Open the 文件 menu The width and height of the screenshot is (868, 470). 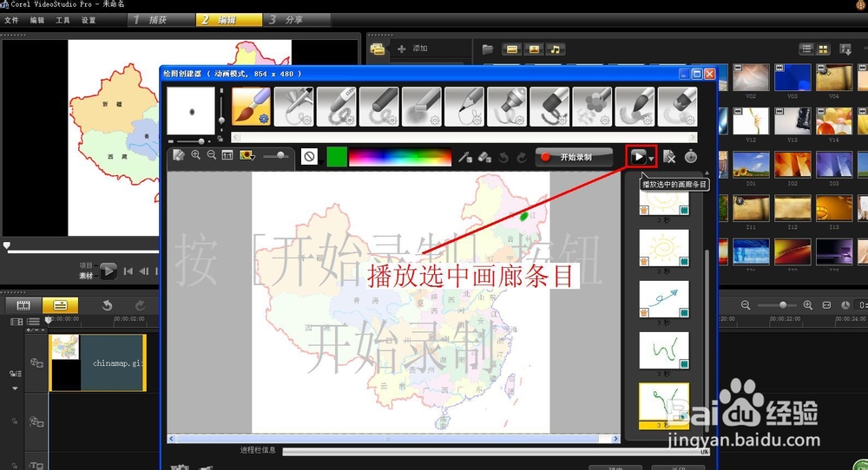pos(11,20)
